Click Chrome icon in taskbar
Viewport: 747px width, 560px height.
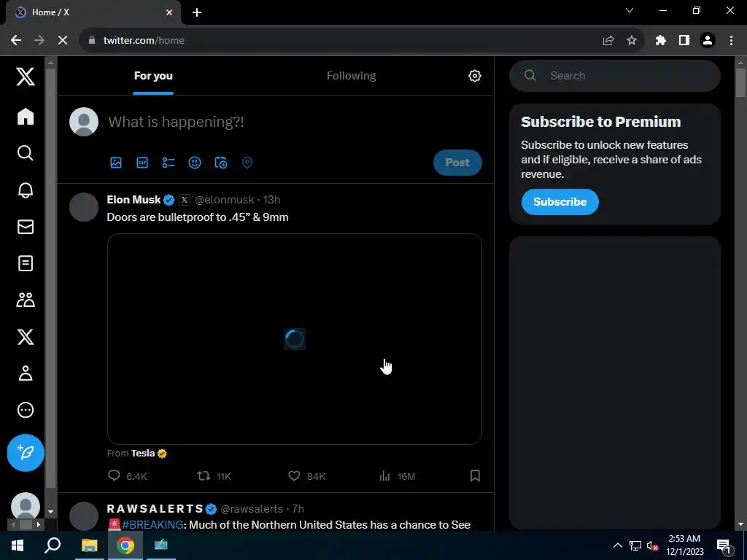(x=125, y=545)
